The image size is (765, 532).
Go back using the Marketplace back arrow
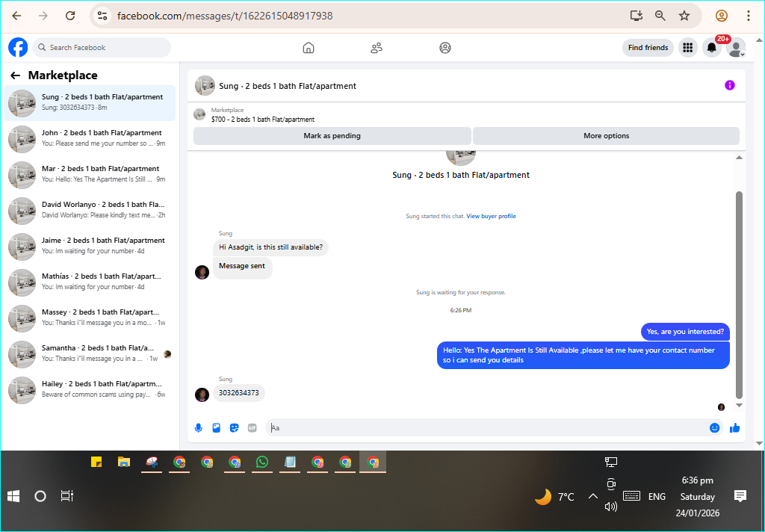pos(15,75)
